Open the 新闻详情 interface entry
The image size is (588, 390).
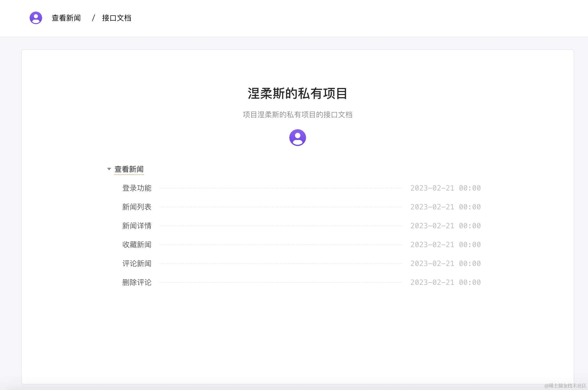(137, 226)
